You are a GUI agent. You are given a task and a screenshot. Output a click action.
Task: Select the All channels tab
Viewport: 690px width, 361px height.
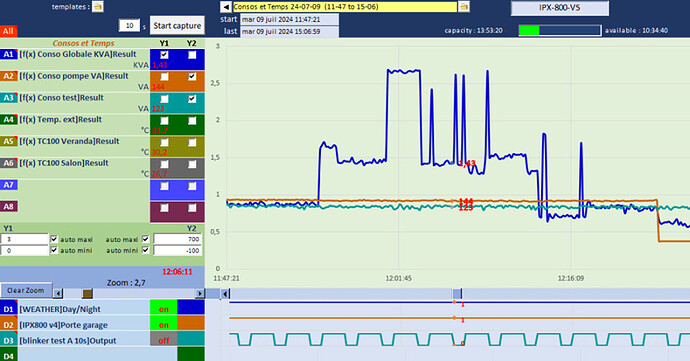(8, 31)
